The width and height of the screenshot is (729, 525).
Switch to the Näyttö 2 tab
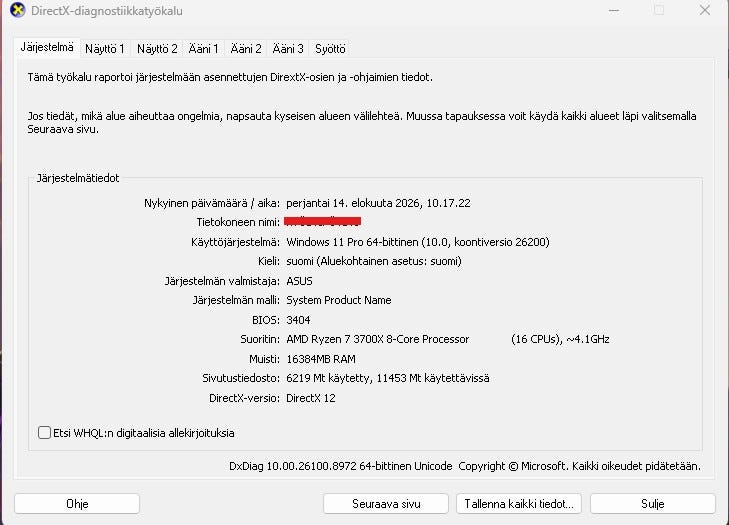[x=157, y=49]
